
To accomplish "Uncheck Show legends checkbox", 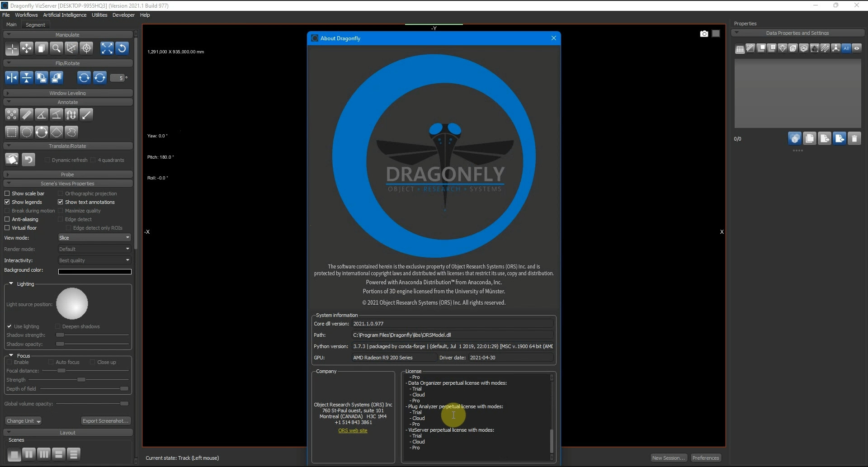I will pyautogui.click(x=7, y=202).
